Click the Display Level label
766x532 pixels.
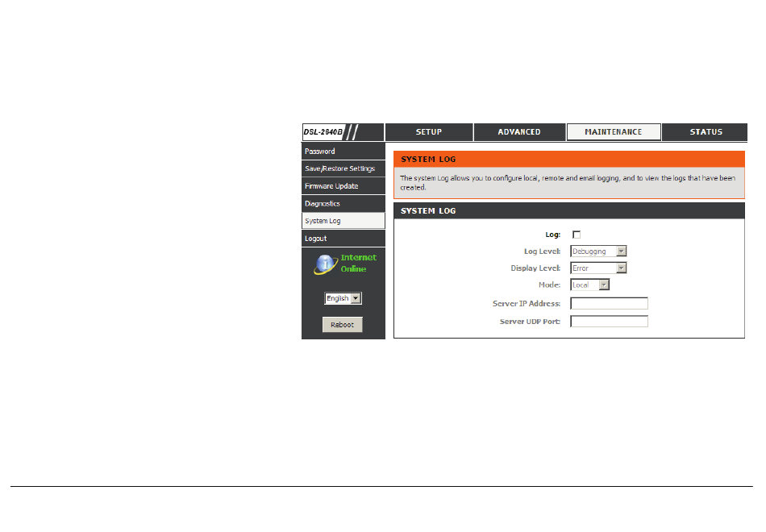click(x=535, y=268)
